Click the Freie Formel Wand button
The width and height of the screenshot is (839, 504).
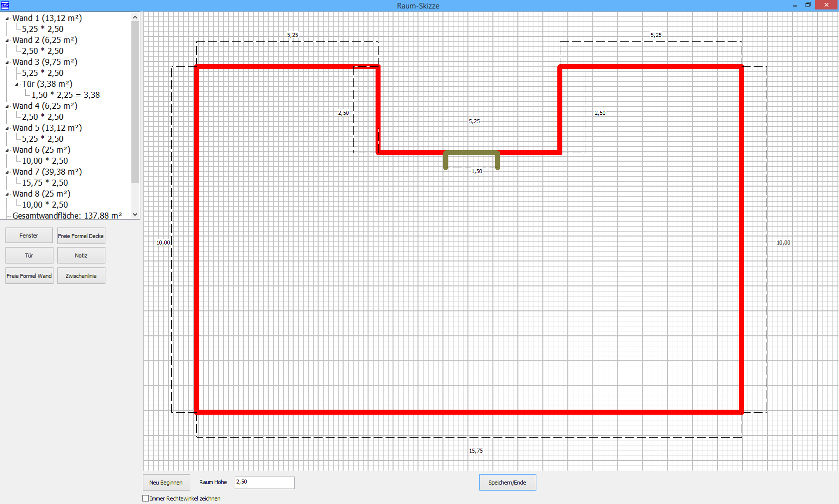click(29, 276)
